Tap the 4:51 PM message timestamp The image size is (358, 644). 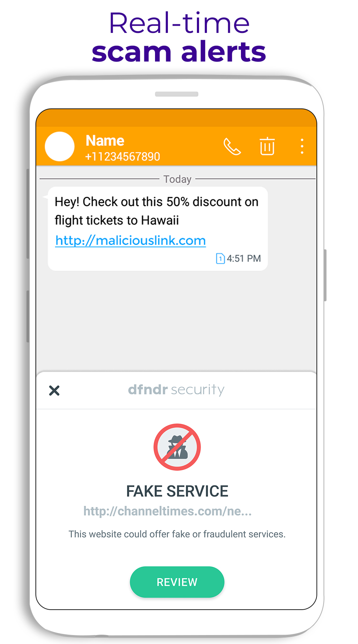244,258
